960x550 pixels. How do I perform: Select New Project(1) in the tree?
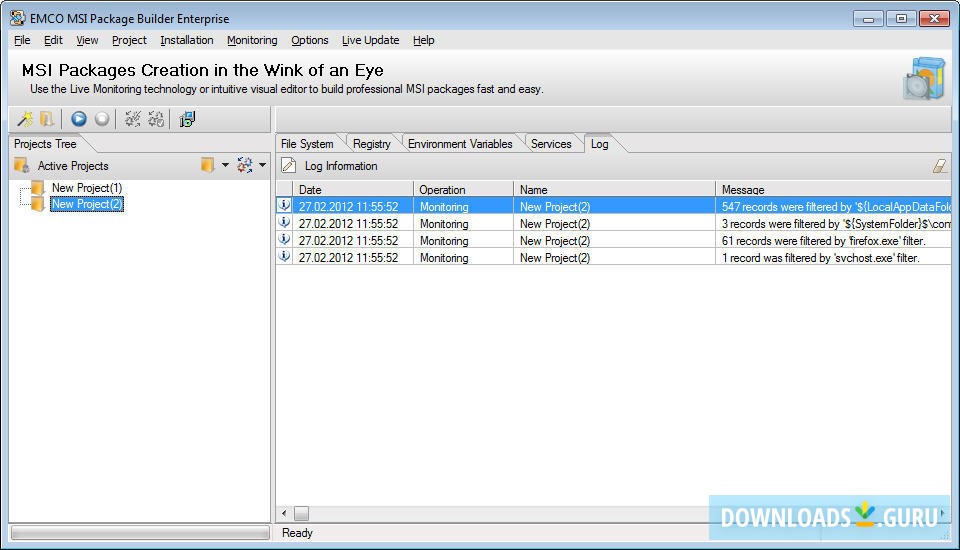pyautogui.click(x=87, y=187)
